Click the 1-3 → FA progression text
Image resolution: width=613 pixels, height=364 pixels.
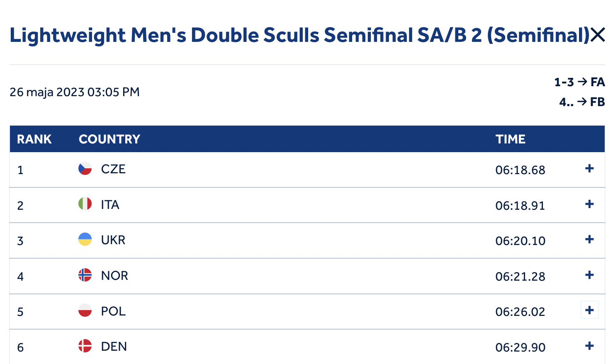click(579, 82)
